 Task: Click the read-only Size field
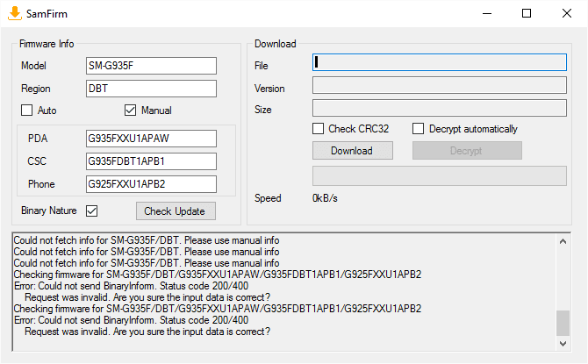coord(440,108)
